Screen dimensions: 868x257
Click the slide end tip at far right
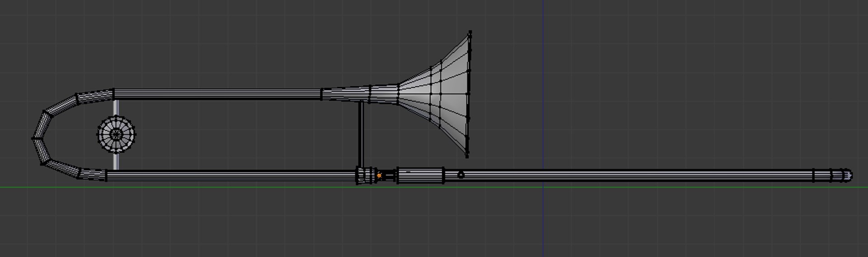point(847,176)
